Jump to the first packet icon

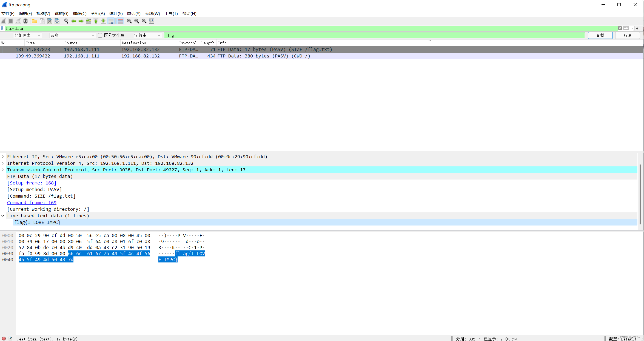tap(96, 21)
